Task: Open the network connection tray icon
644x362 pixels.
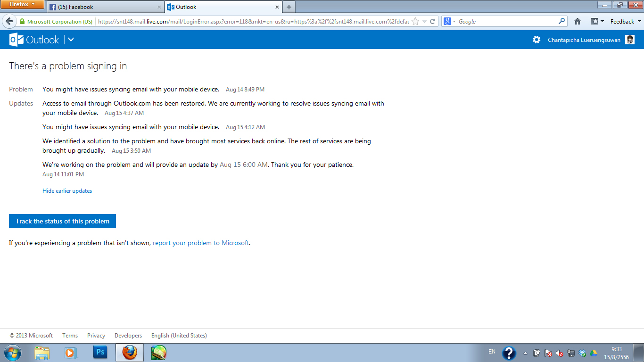Action: coord(571,353)
